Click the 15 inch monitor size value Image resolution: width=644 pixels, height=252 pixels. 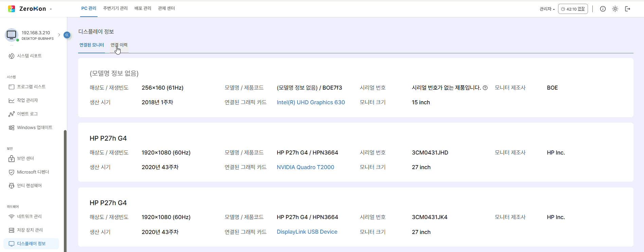pos(421,102)
